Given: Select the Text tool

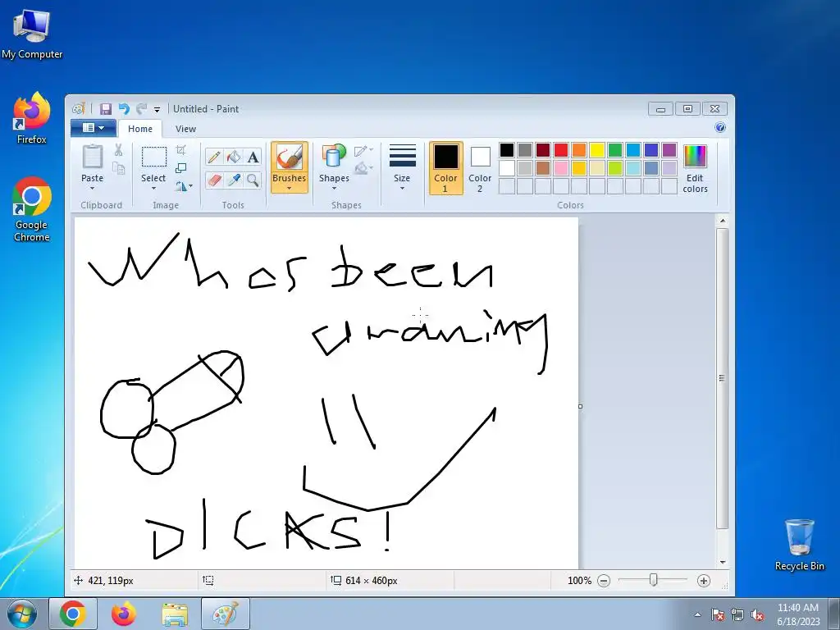Looking at the screenshot, I should tap(253, 157).
